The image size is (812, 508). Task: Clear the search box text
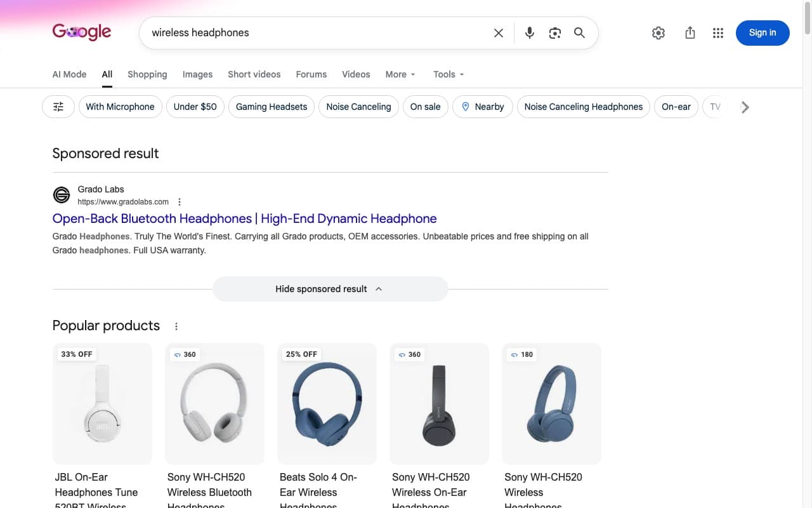pos(499,33)
